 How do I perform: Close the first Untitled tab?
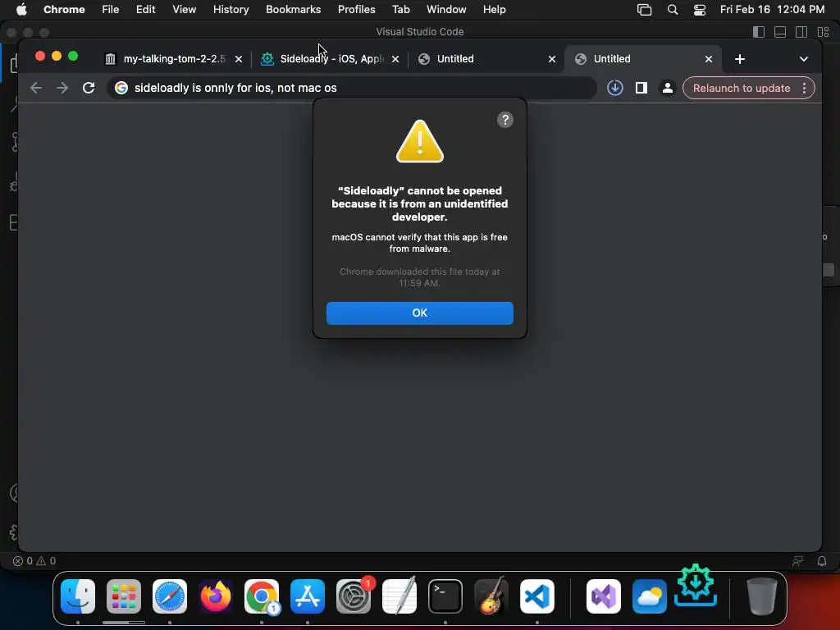tap(552, 59)
